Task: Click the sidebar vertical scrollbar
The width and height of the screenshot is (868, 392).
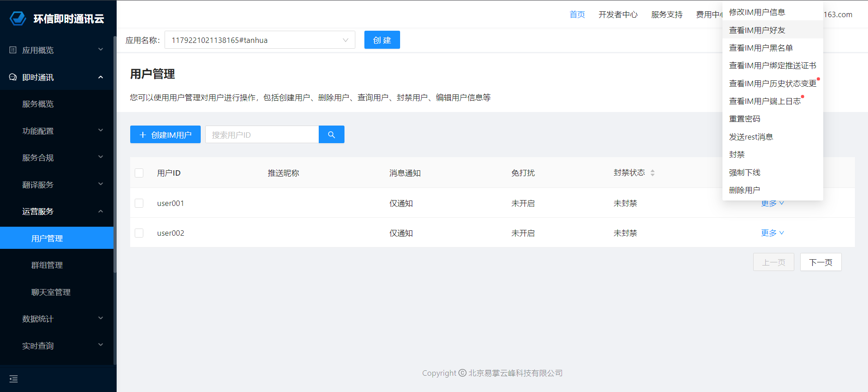Action: point(115,154)
